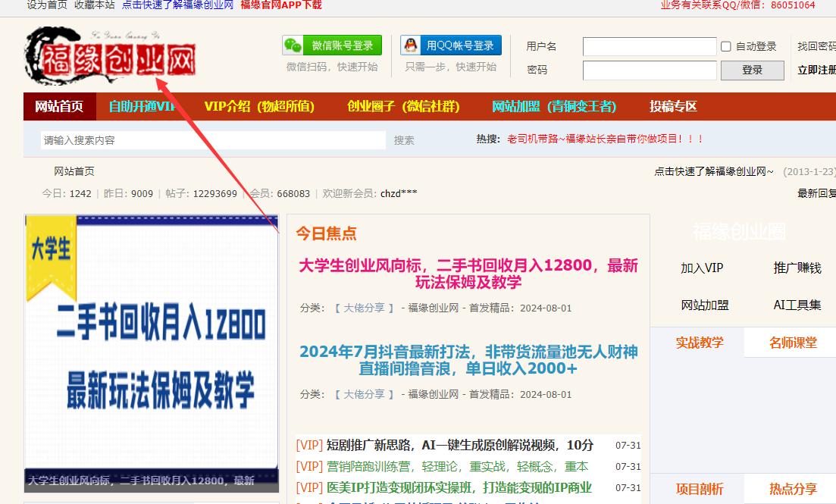Click the WeChat icon in the green login button
The image size is (836, 504).
click(x=292, y=45)
